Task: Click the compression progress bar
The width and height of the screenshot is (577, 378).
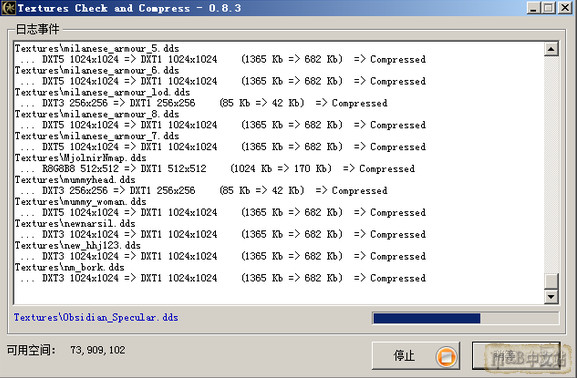Action: tap(466, 318)
